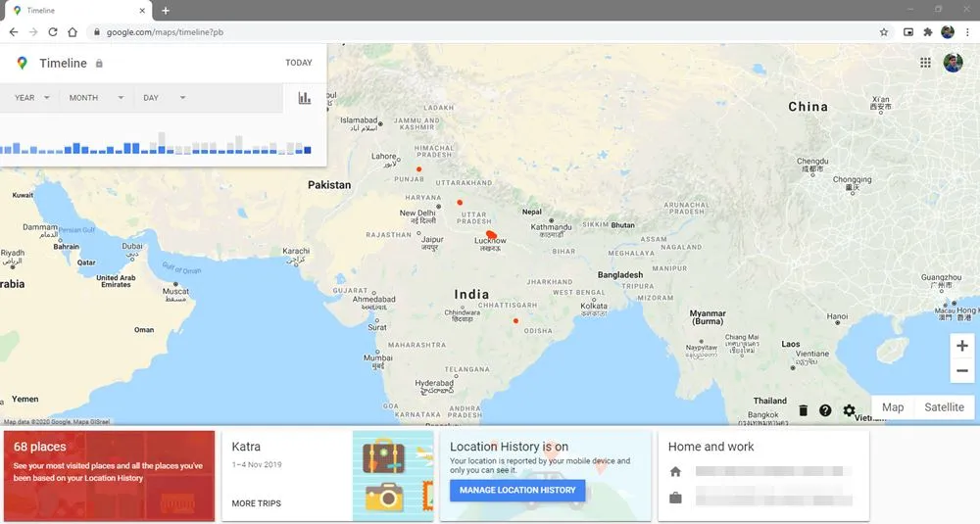980x524 pixels.
Task: Open the Google account avatar on the map
Action: (x=954, y=63)
